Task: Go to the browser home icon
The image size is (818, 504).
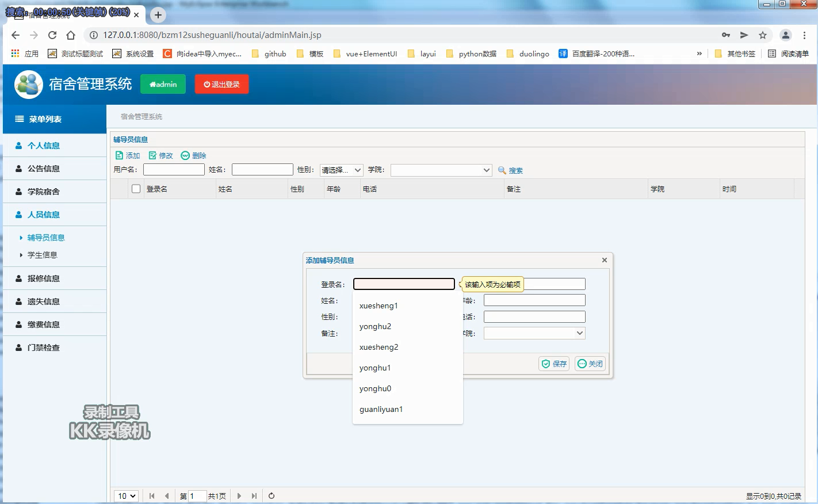Action: click(x=71, y=35)
